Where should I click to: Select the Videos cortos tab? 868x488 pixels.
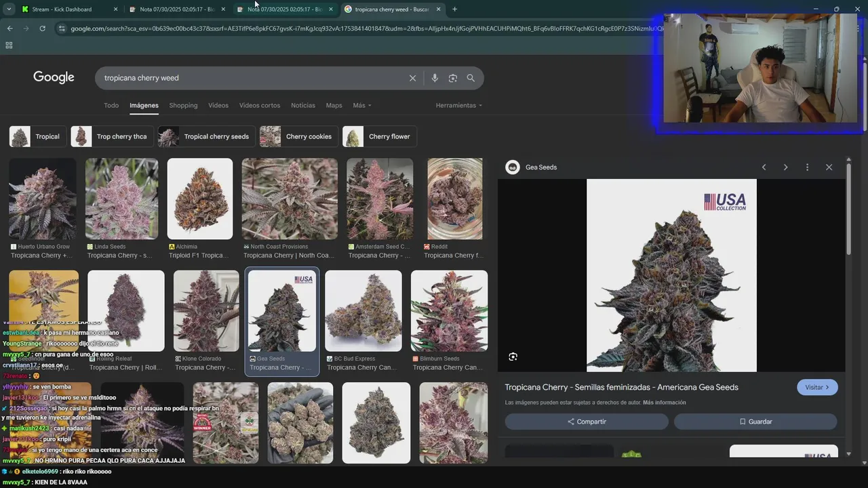[x=260, y=106]
